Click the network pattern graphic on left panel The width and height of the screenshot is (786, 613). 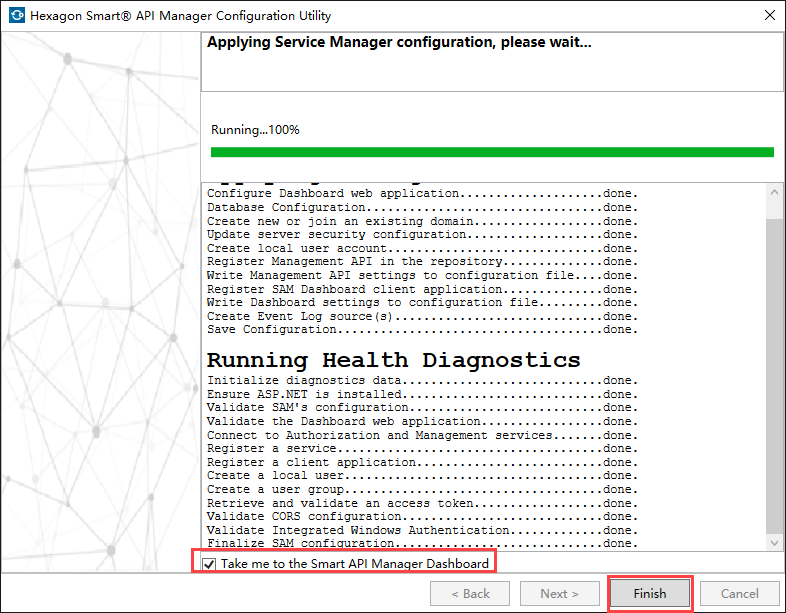tap(100, 300)
